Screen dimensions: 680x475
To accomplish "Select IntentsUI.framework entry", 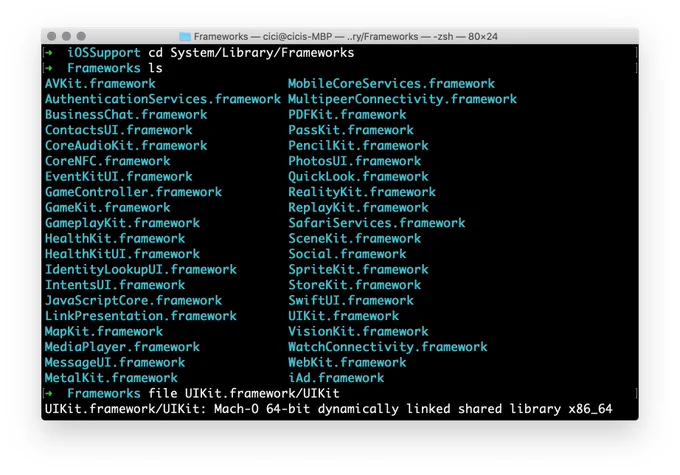I will click(115, 285).
